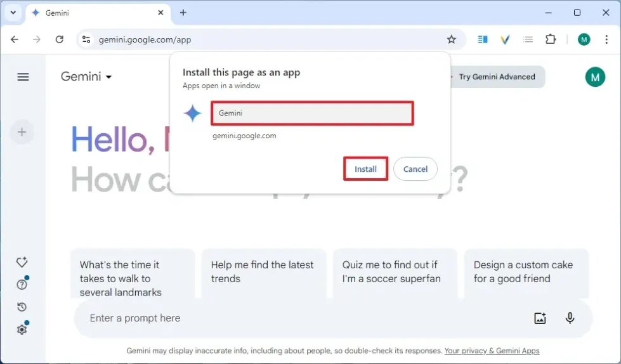
Task: Click the 'gemini.google.com' text in dialog
Action: [x=244, y=136]
